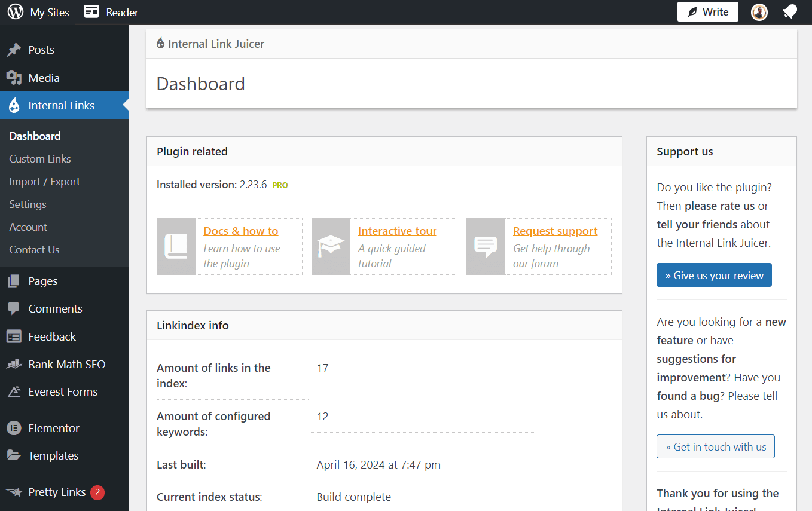812x511 pixels.
Task: Click the configured keywords value 12
Action: tap(323, 417)
